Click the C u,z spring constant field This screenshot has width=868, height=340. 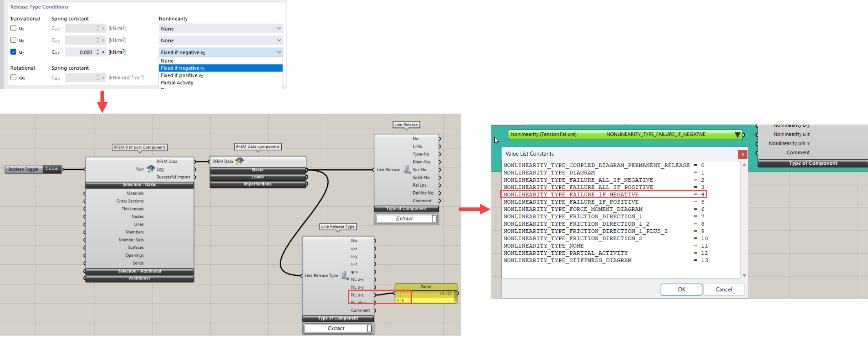(x=80, y=52)
